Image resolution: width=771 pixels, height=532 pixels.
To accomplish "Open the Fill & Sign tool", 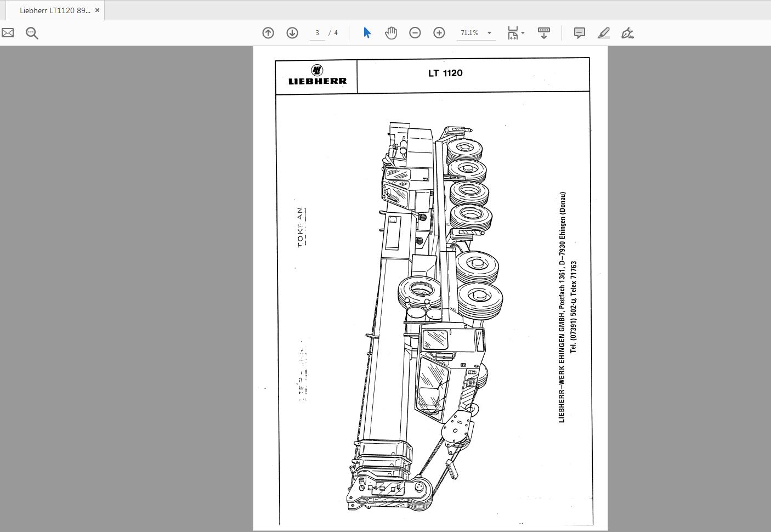I will point(627,33).
